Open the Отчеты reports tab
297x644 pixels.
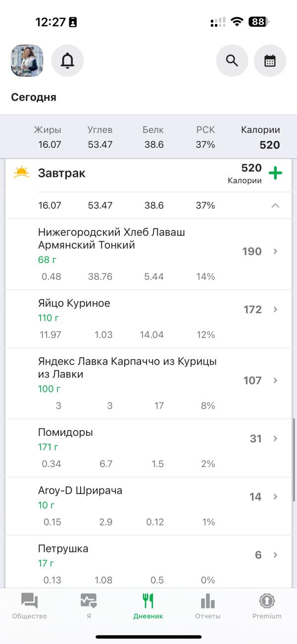point(207,606)
